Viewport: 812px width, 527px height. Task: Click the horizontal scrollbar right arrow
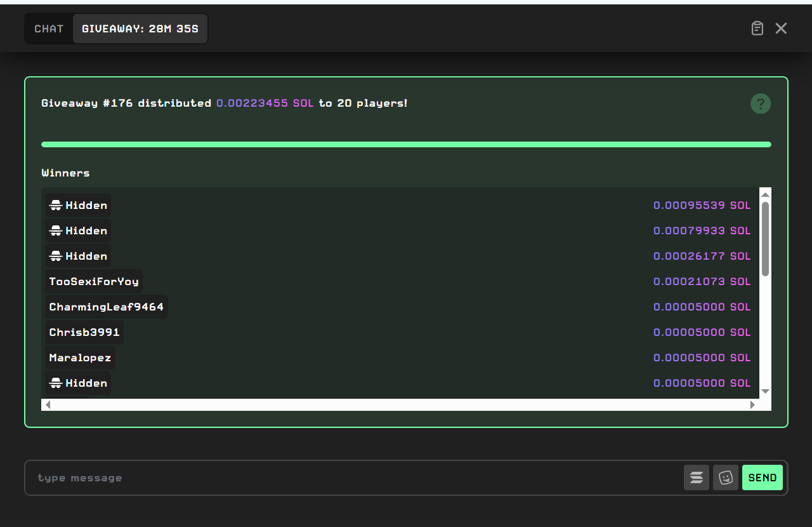pos(752,404)
